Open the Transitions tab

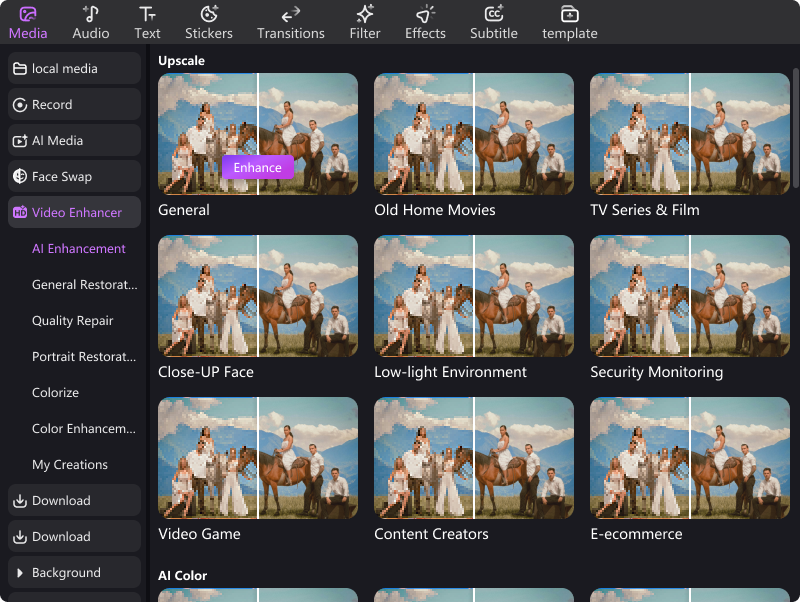291,23
